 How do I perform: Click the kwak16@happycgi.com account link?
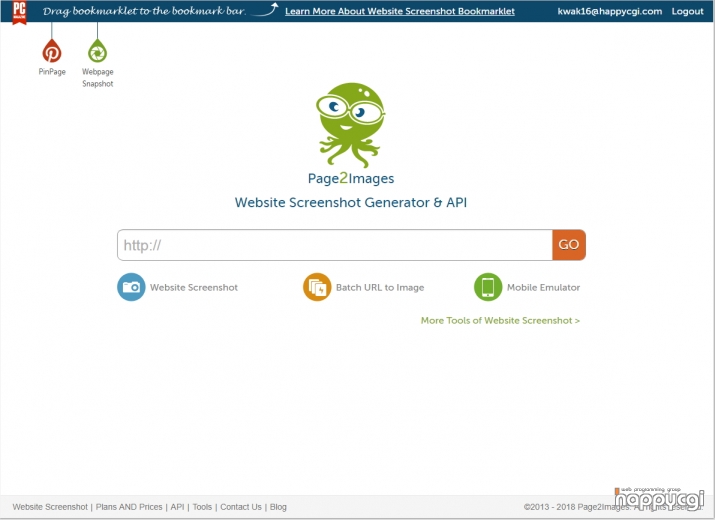[610, 11]
